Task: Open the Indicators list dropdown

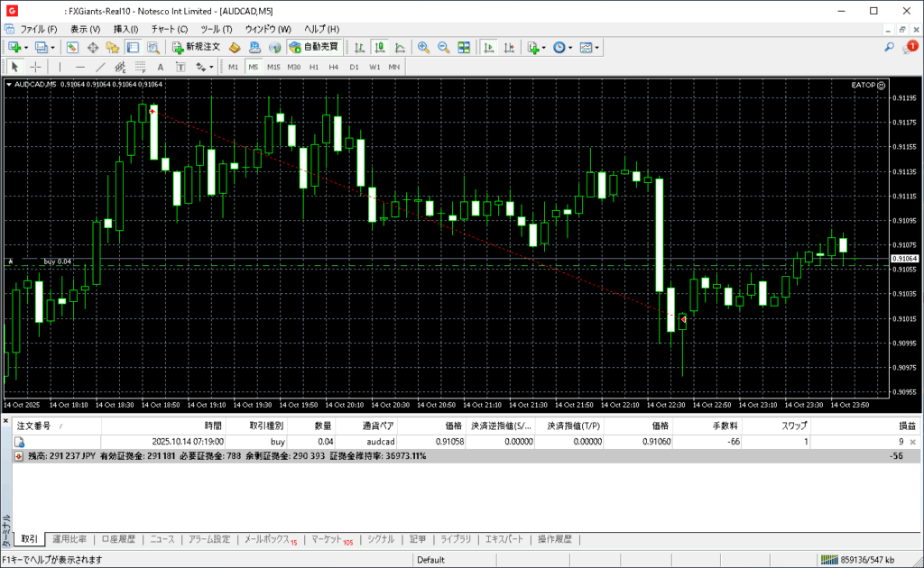Action: pos(536,47)
